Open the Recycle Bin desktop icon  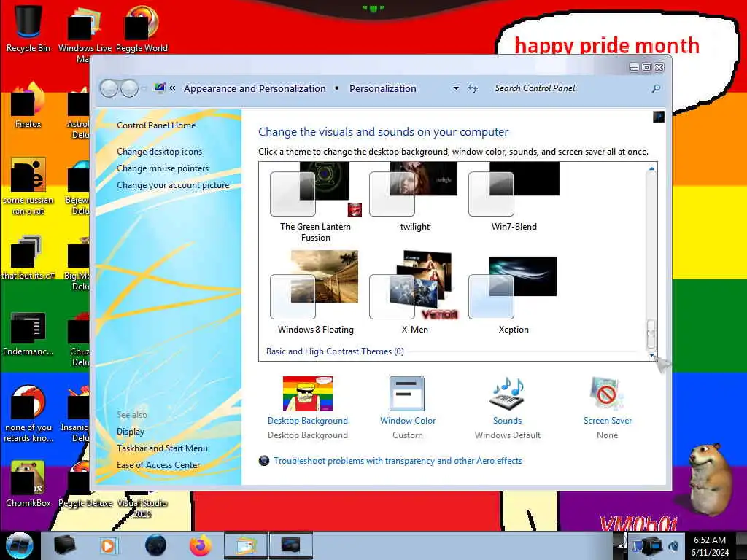[28, 28]
